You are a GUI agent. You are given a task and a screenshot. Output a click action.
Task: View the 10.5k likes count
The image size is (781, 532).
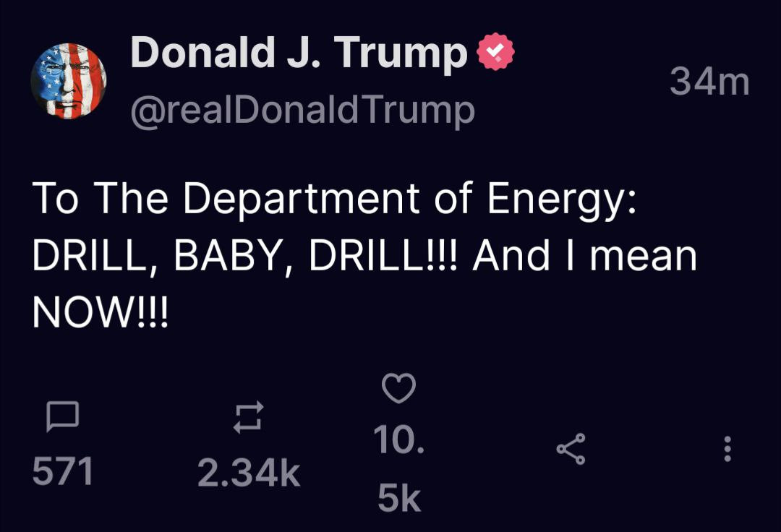398,468
